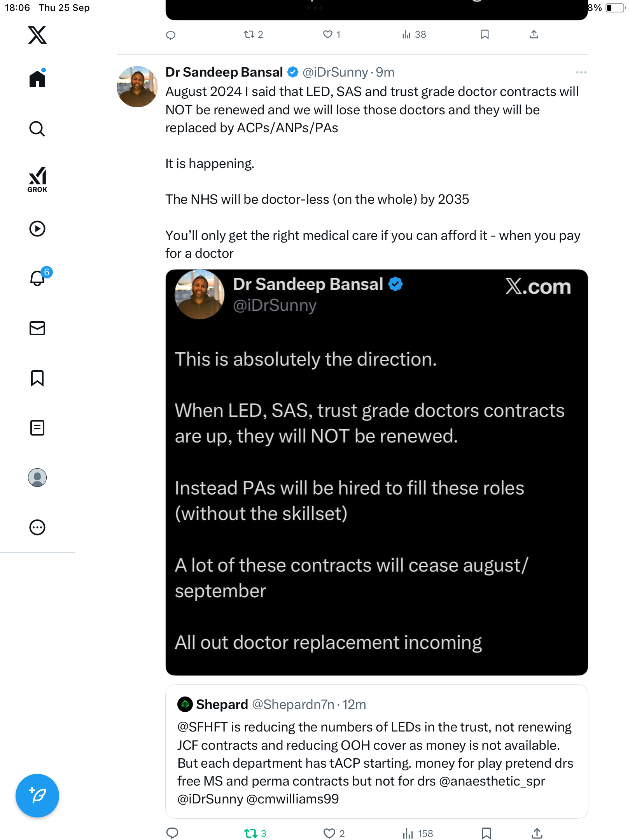
Task: Open Grok from the sidebar
Action: click(37, 179)
